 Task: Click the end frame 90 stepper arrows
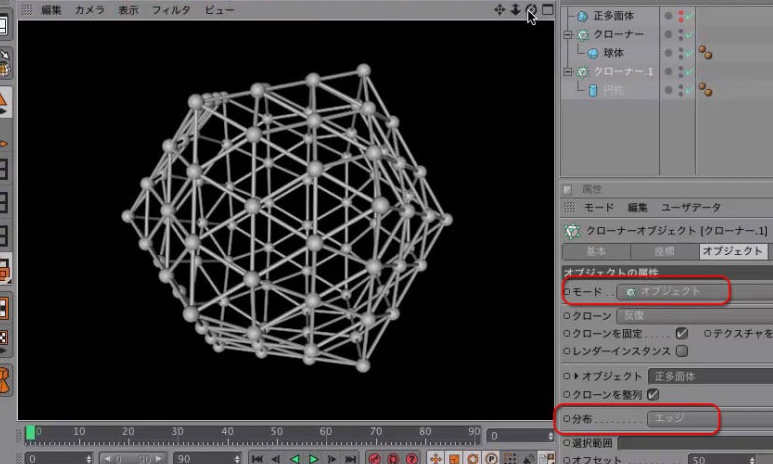coord(237,459)
